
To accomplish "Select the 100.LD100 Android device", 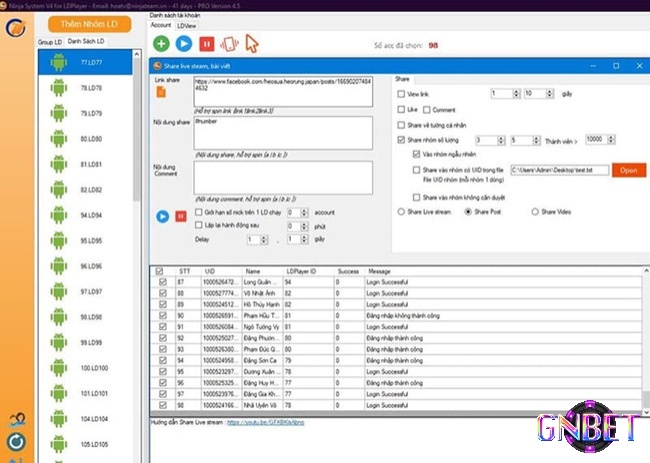I will pos(85,368).
